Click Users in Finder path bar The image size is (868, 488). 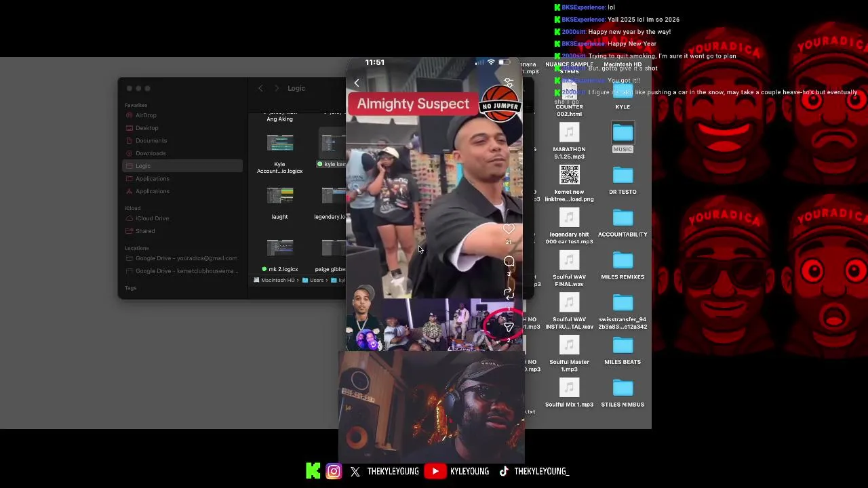pos(313,280)
